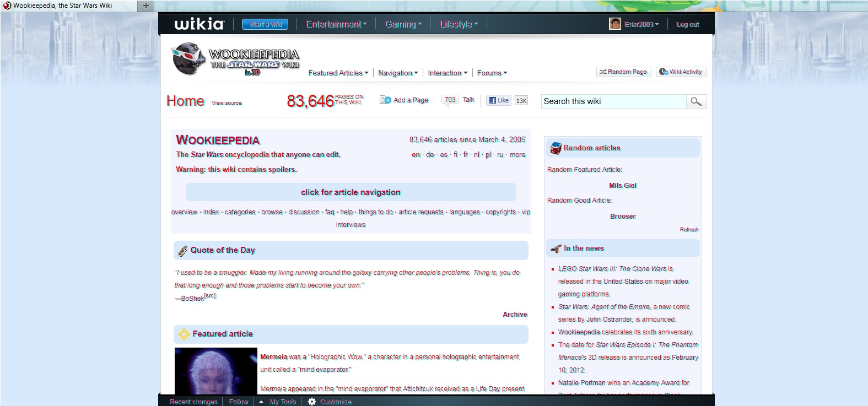
Task: Click the Wikia logo
Action: (199, 24)
